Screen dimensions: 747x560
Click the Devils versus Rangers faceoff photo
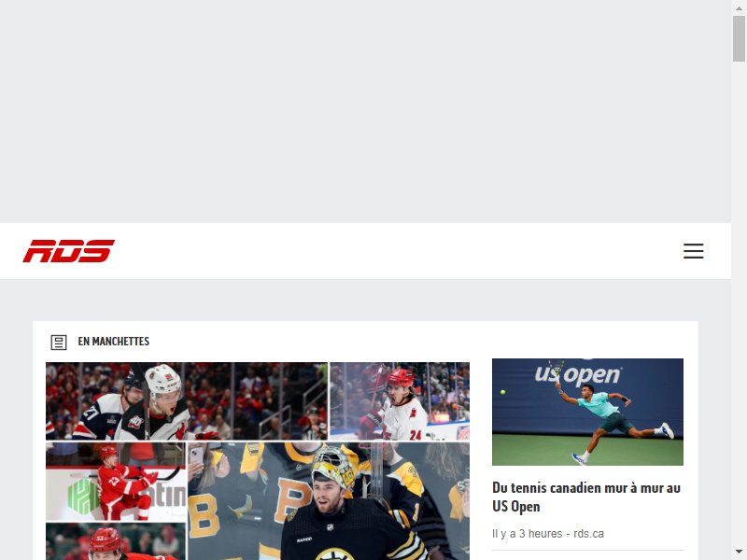tap(186, 401)
